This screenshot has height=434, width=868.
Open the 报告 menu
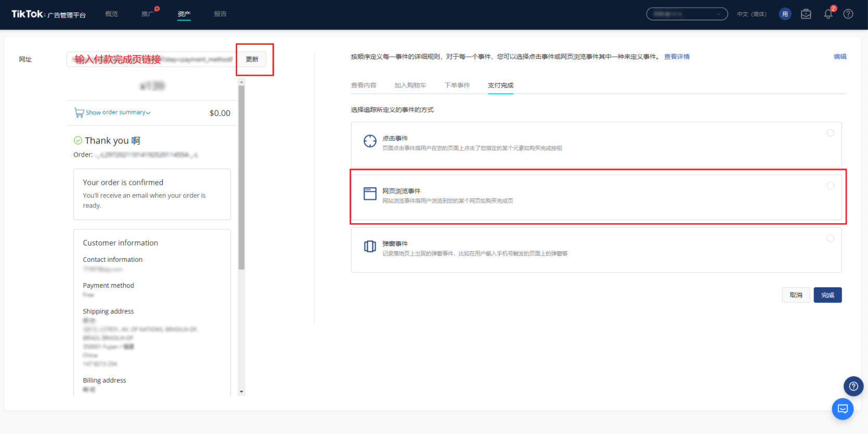(220, 14)
